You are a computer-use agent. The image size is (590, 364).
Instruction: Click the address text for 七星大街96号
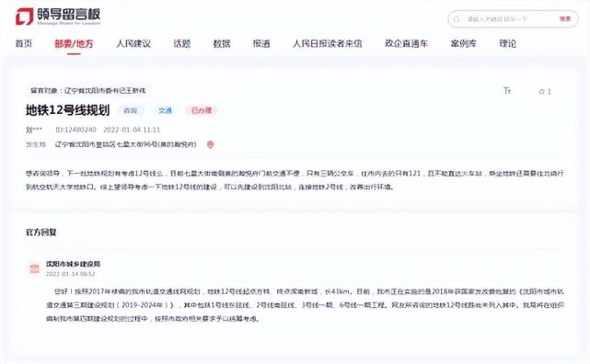pyautogui.click(x=126, y=144)
